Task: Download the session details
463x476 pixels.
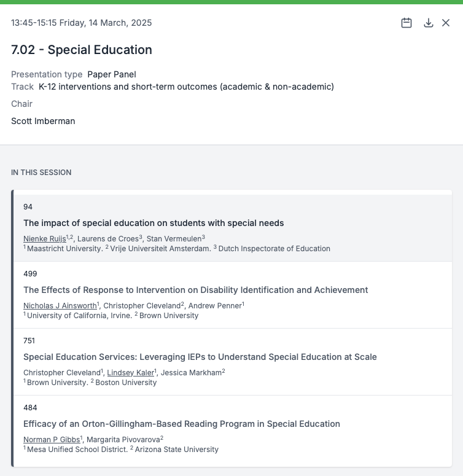Action: click(429, 23)
